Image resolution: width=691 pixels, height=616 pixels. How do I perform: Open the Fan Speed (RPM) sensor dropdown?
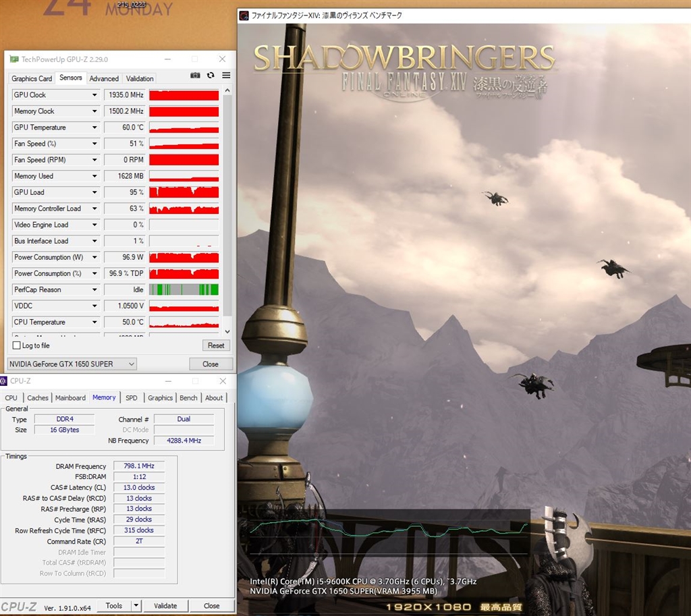94,160
